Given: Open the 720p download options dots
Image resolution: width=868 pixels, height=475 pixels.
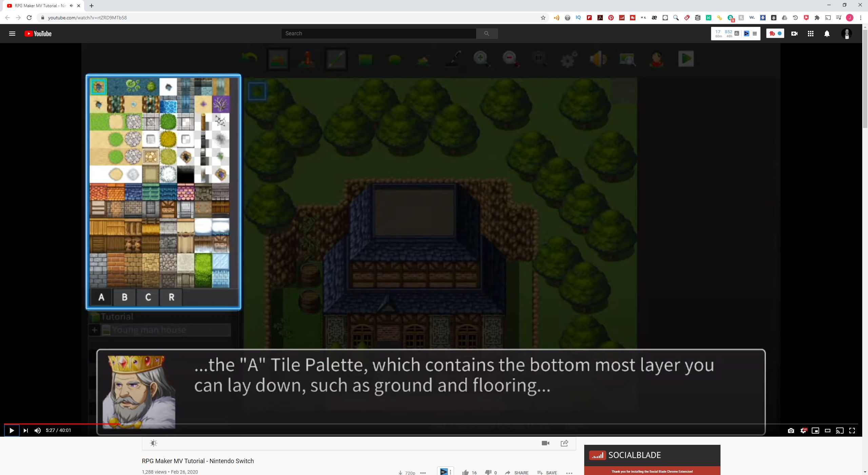Looking at the screenshot, I should (423, 473).
